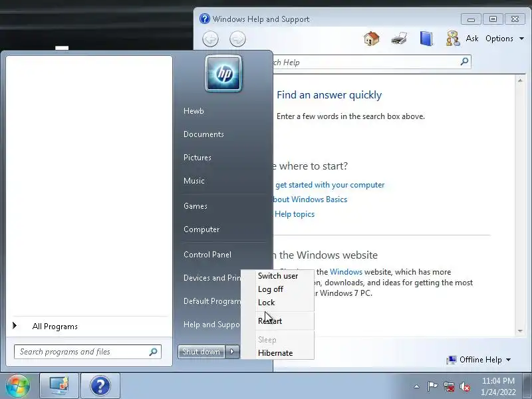This screenshot has width=532, height=399.
Task: Open Help and Support entry
Action: coord(211,325)
